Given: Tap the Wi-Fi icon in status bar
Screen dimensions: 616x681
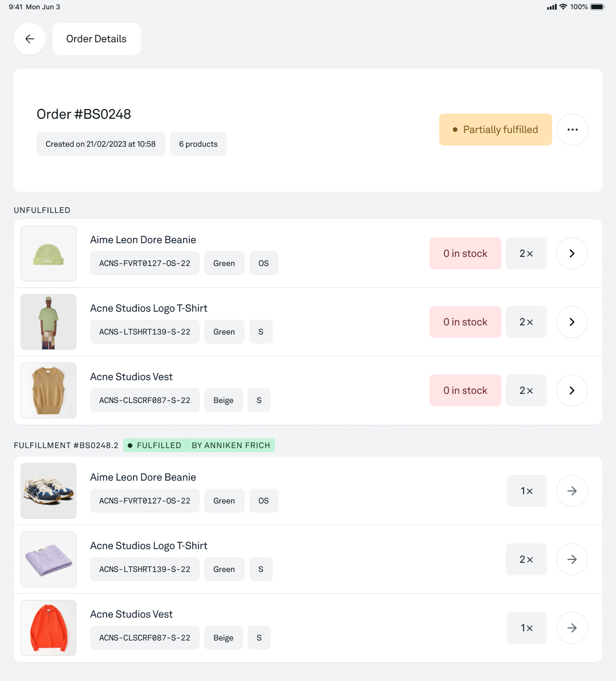Looking at the screenshot, I should coord(563,6).
